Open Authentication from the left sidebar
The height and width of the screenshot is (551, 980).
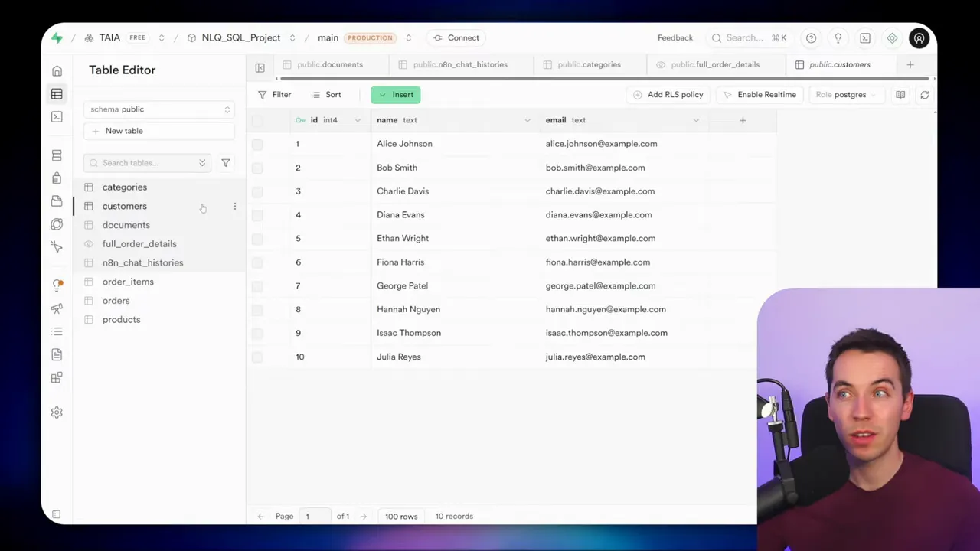[57, 178]
